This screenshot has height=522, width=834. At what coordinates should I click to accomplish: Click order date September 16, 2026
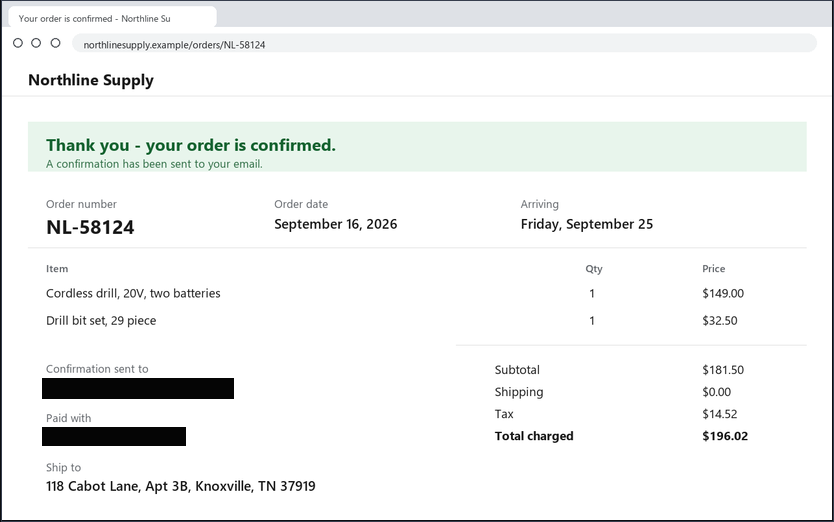[336, 224]
